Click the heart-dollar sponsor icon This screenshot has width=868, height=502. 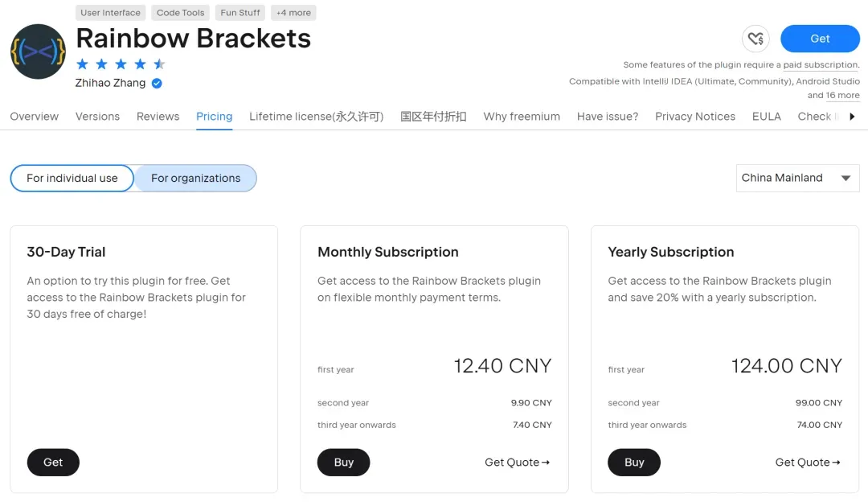[755, 39]
